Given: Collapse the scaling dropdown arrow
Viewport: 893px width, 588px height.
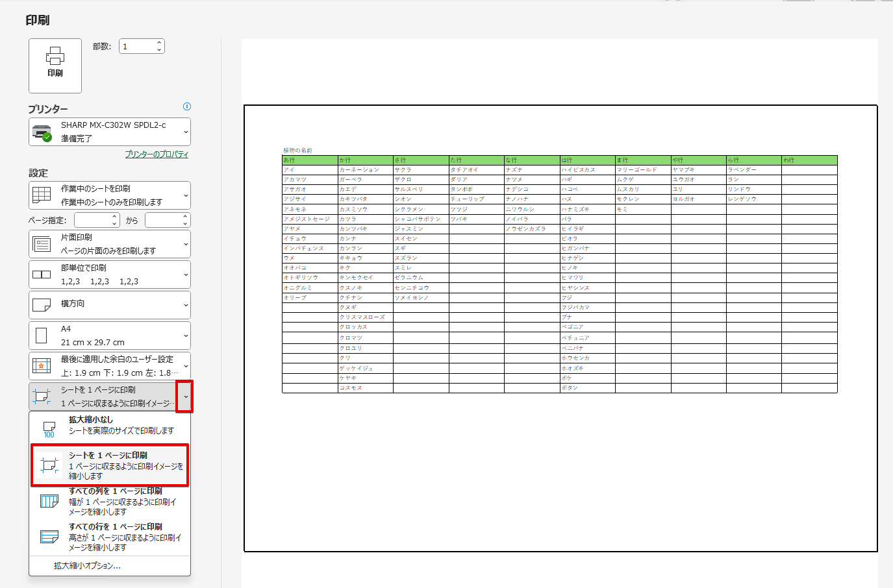Looking at the screenshot, I should (x=186, y=397).
